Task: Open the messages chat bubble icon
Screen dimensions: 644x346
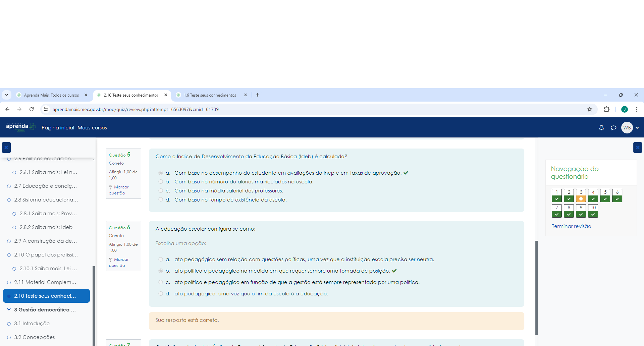Action: (613, 128)
